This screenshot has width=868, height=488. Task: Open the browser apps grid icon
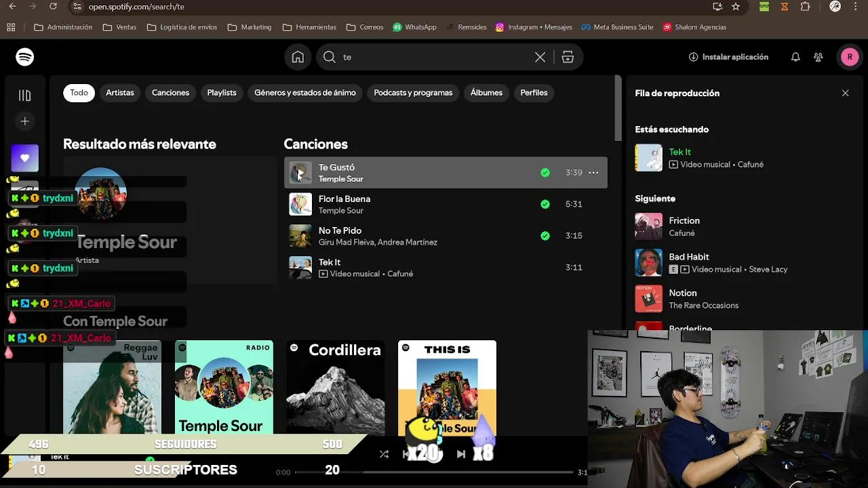(11, 27)
